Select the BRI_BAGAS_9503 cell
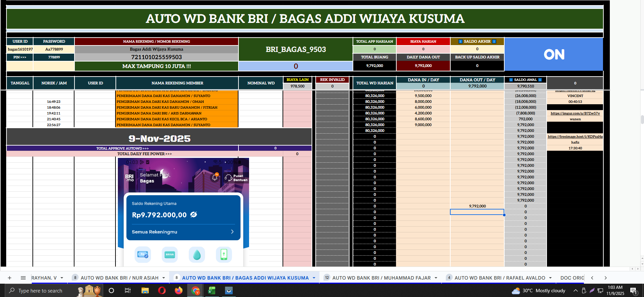 tap(296, 50)
